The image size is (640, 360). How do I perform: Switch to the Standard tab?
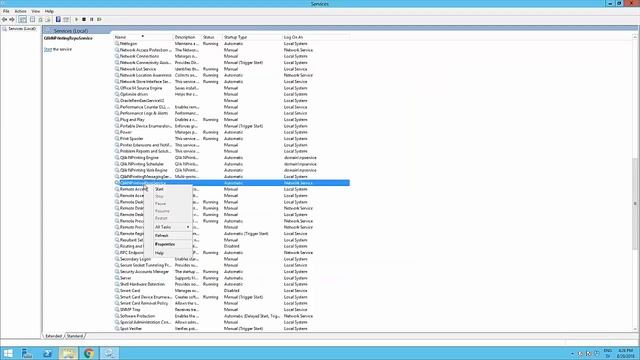(x=75, y=336)
